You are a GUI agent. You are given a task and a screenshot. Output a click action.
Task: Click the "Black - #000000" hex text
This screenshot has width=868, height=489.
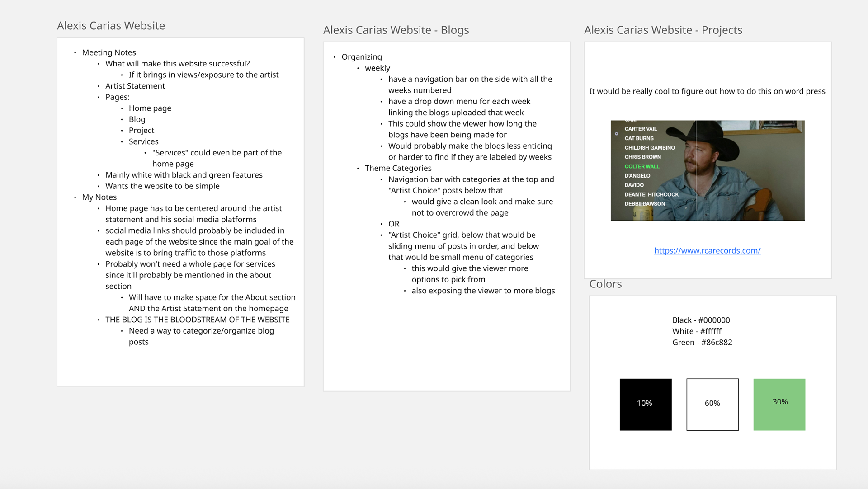(701, 320)
